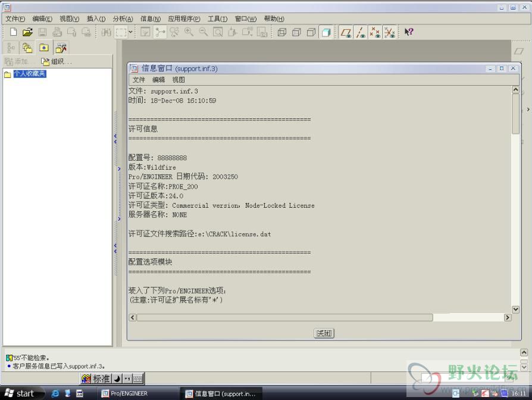Click the info window scroll up arrow
This screenshot has width=532, height=400.
point(515,89)
